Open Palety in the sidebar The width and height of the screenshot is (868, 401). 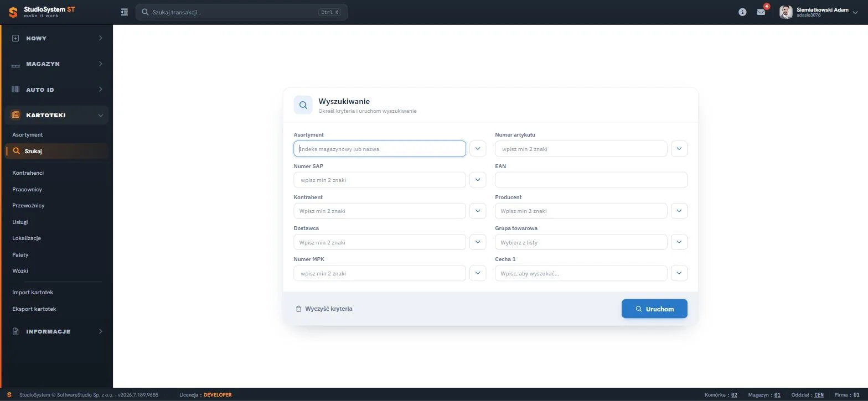[x=20, y=254]
